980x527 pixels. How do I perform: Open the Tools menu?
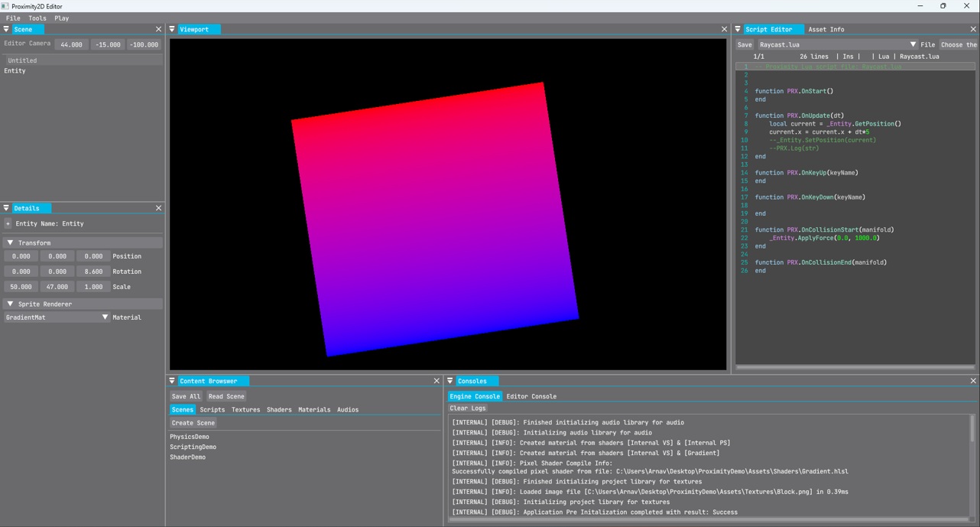37,18
